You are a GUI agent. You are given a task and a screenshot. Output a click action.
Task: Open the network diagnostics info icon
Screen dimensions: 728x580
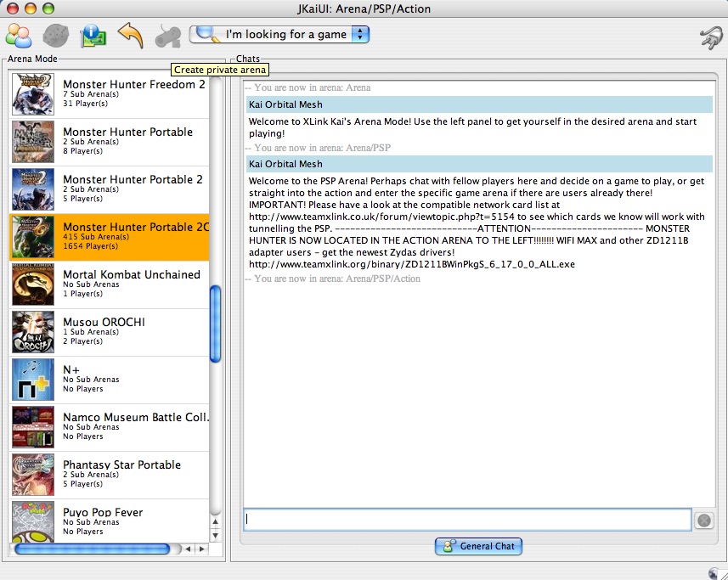click(93, 36)
